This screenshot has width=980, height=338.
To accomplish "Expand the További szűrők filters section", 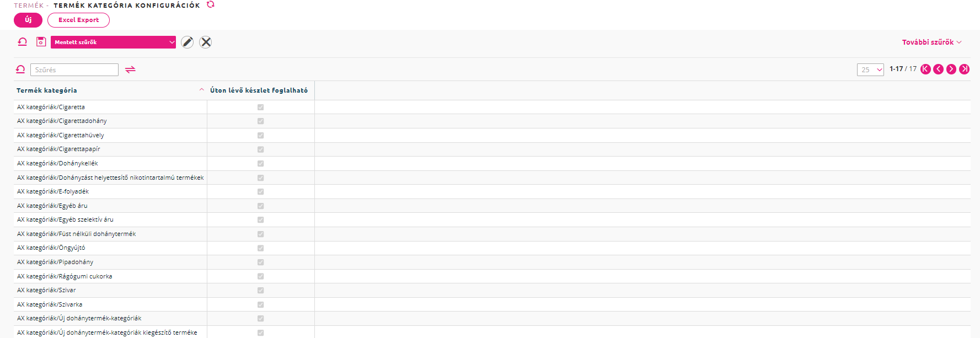I will [x=931, y=42].
